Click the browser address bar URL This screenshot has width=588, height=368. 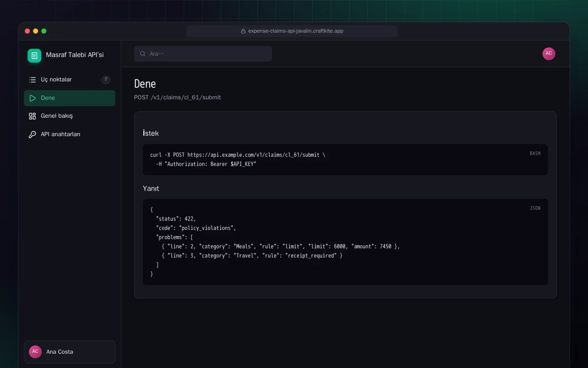[x=296, y=31]
